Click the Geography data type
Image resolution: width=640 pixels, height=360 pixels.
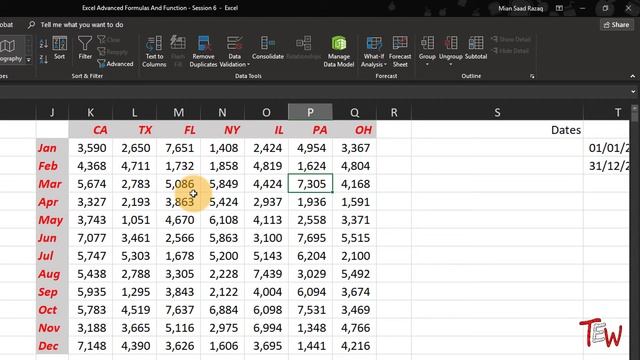click(x=11, y=51)
